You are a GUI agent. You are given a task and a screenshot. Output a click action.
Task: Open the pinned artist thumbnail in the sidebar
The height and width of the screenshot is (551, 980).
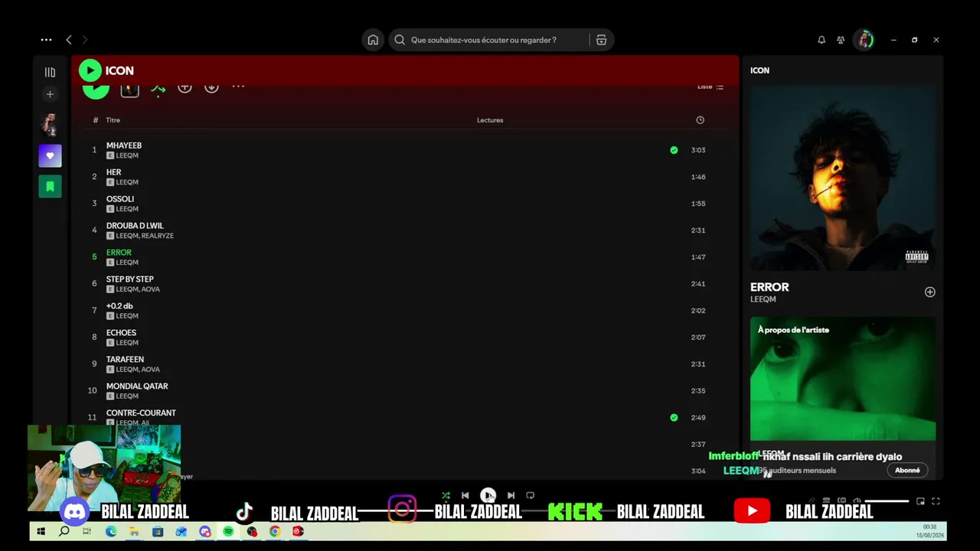50,125
